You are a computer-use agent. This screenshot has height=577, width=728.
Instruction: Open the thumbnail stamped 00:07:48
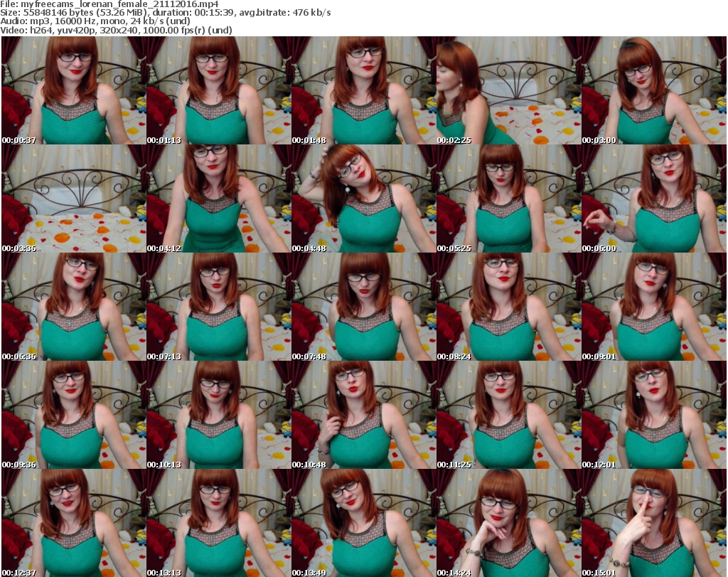363,307
